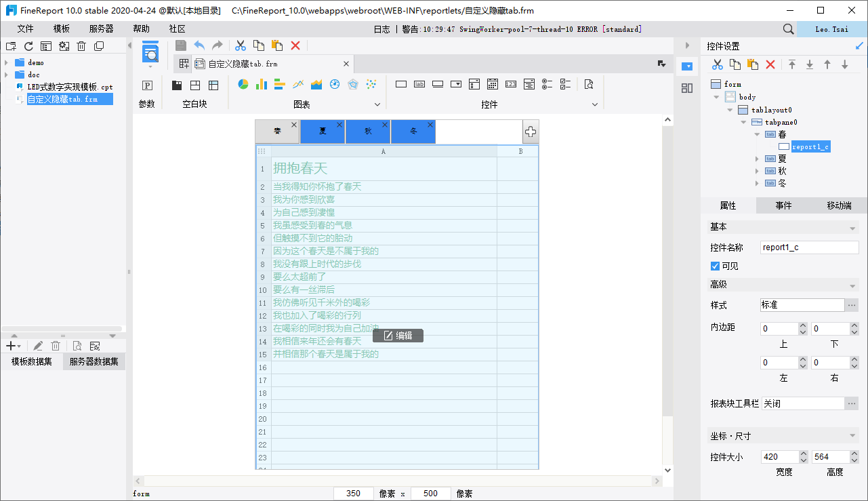Switch to the 事件 tab

pos(783,205)
